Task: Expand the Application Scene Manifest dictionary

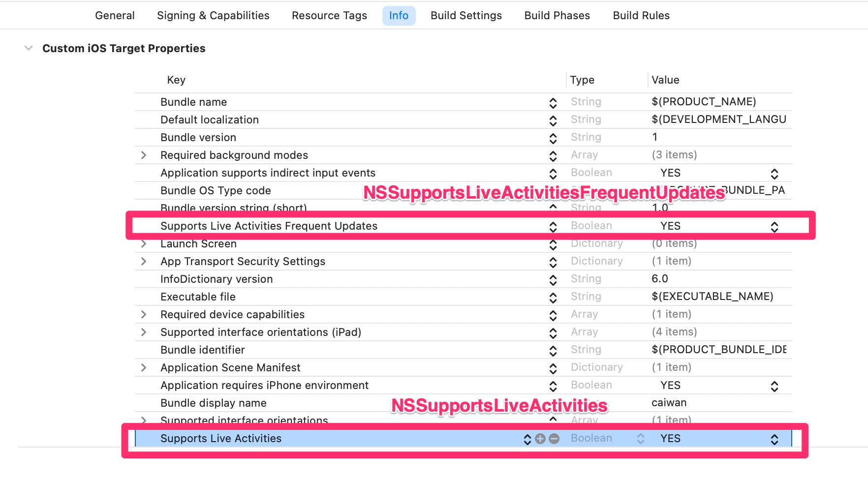Action: 143,367
